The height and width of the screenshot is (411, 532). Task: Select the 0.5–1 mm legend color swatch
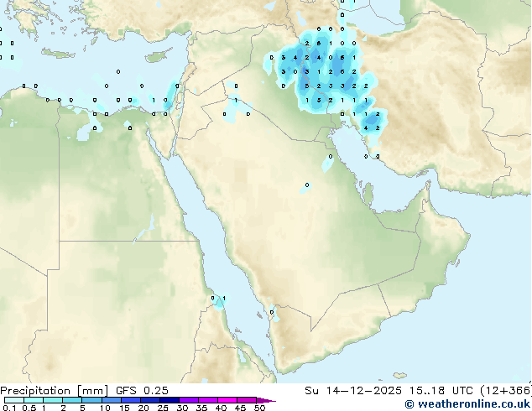34,400
